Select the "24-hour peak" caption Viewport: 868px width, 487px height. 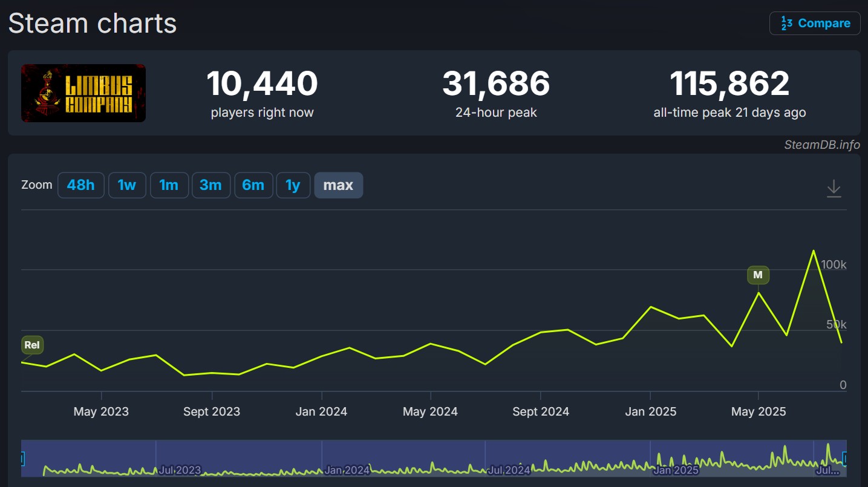pos(496,113)
